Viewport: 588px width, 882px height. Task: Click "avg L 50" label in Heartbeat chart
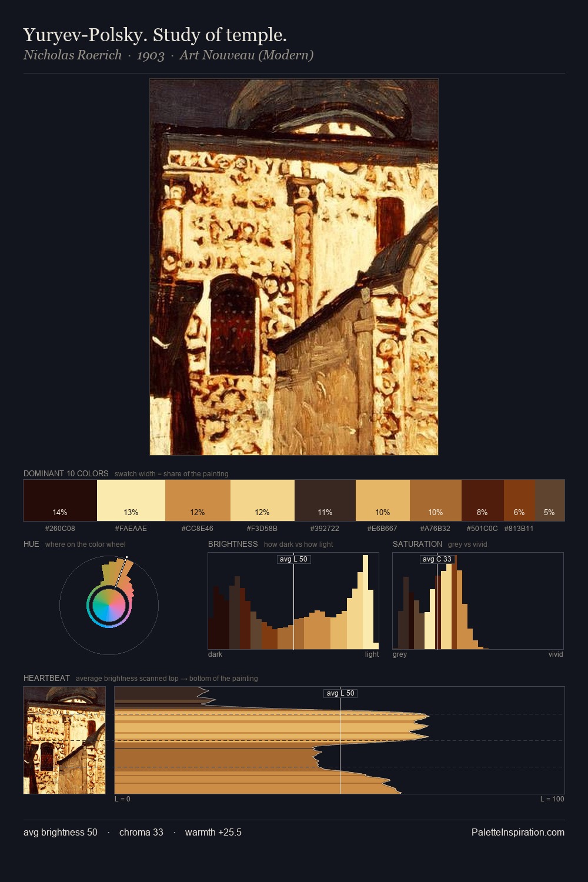coord(340,693)
